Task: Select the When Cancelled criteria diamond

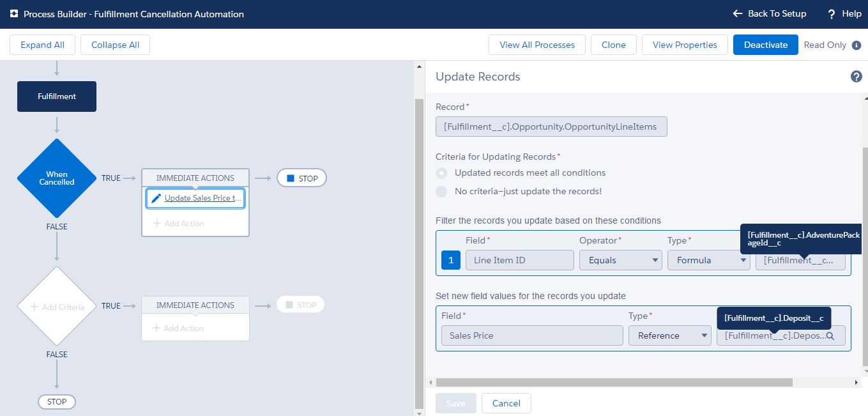Action: point(57,178)
